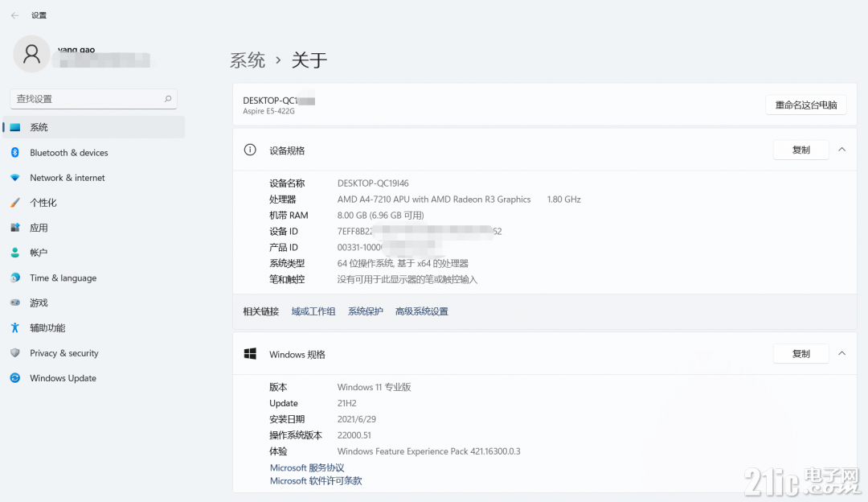Viewport: 868px width, 502px height.
Task: Select device name DESKTOP-QC19I46 value
Action: pyautogui.click(x=373, y=183)
